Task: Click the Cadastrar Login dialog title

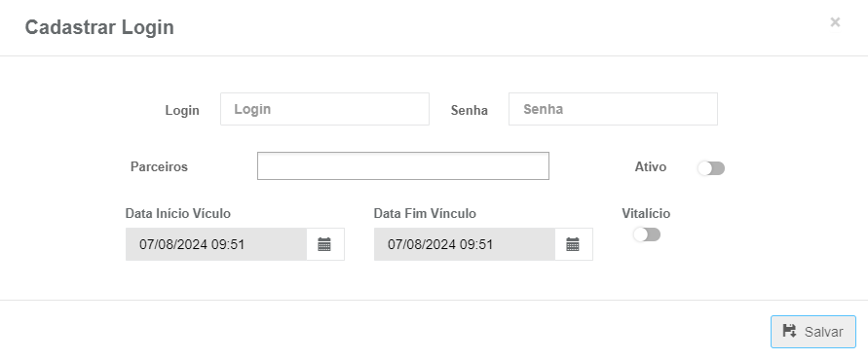Action: [x=99, y=27]
